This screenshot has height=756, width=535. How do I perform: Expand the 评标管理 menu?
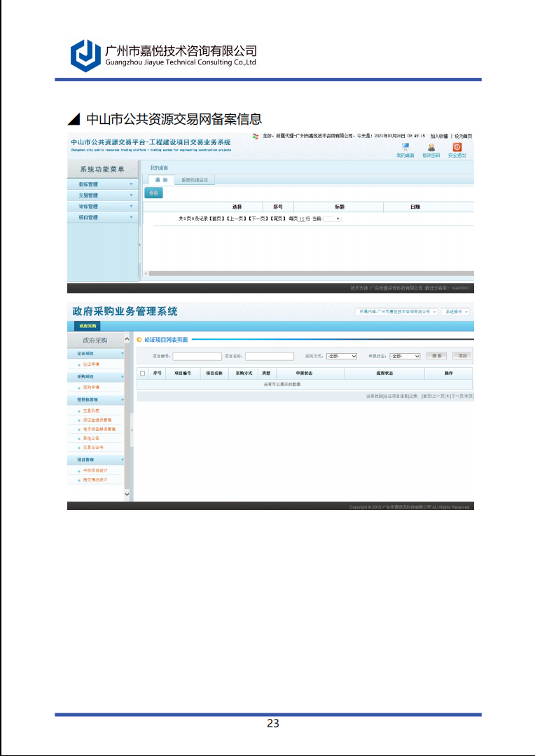pyautogui.click(x=103, y=207)
